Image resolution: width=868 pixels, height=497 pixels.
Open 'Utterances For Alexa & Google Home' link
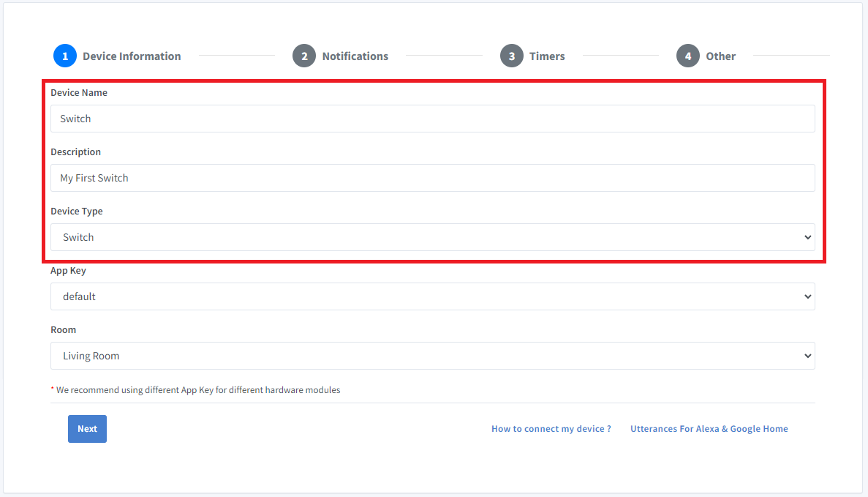click(x=709, y=429)
